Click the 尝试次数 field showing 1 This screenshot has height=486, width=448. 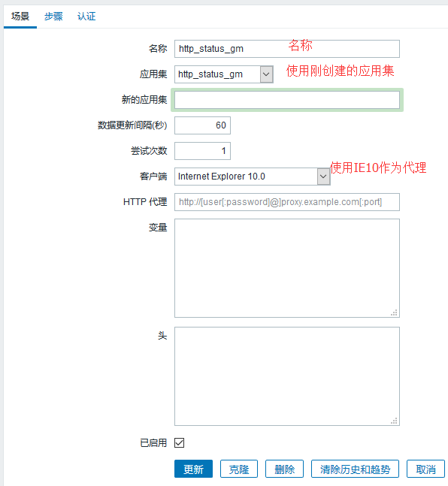(202, 151)
